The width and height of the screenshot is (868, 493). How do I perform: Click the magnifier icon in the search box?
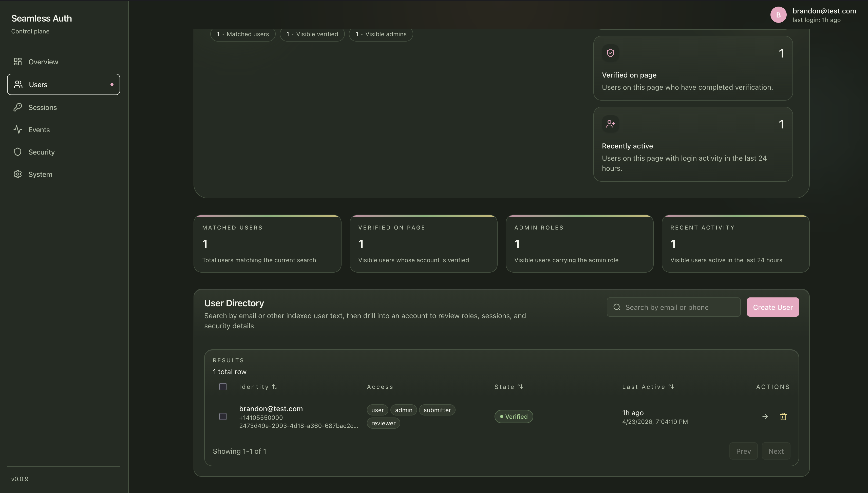pos(617,307)
